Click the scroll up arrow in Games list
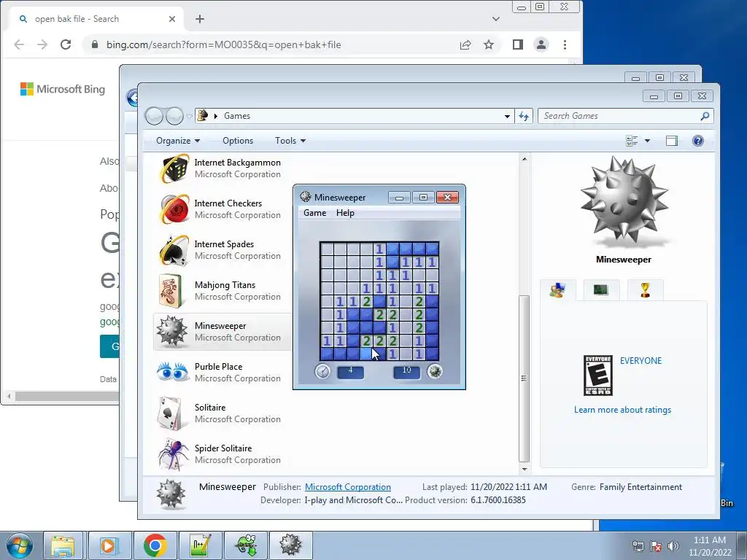Image resolution: width=747 pixels, height=560 pixels. [524, 159]
